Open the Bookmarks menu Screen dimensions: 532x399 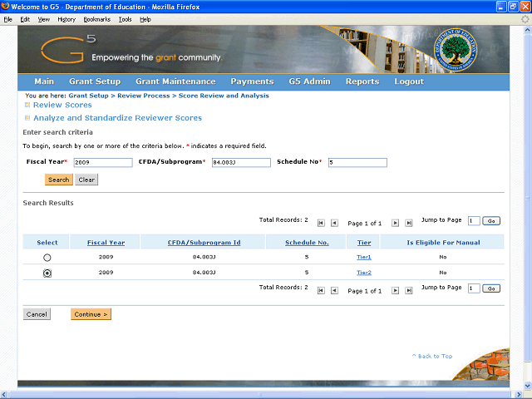[97, 19]
